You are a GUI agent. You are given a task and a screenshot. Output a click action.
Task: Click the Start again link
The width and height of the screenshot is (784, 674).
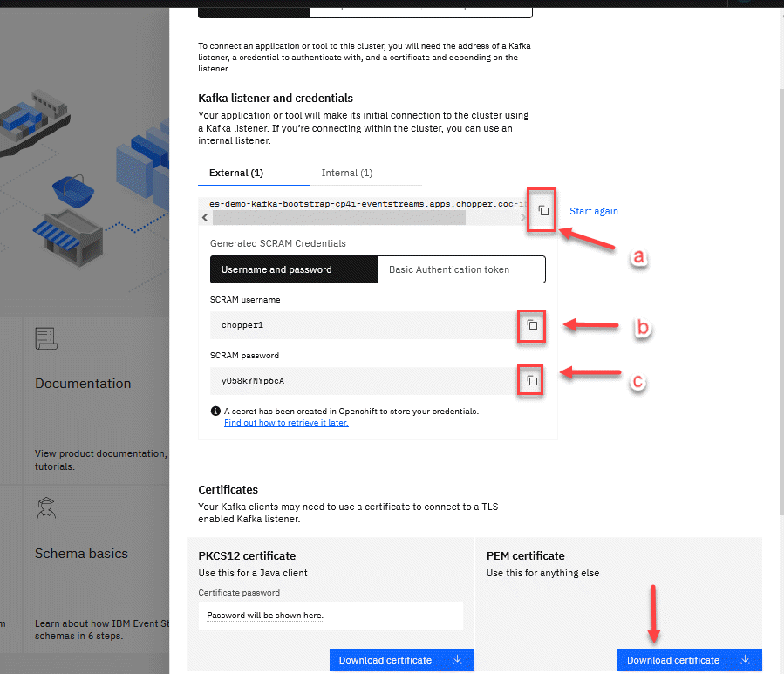(593, 211)
